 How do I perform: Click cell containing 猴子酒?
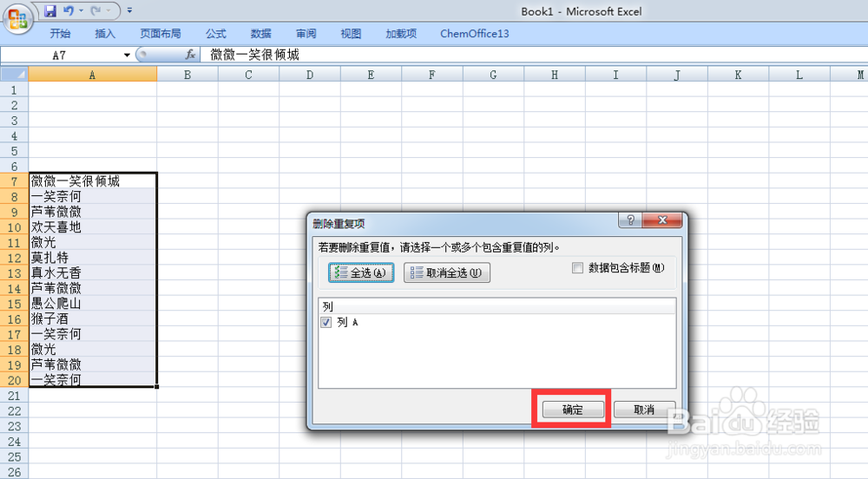(93, 319)
